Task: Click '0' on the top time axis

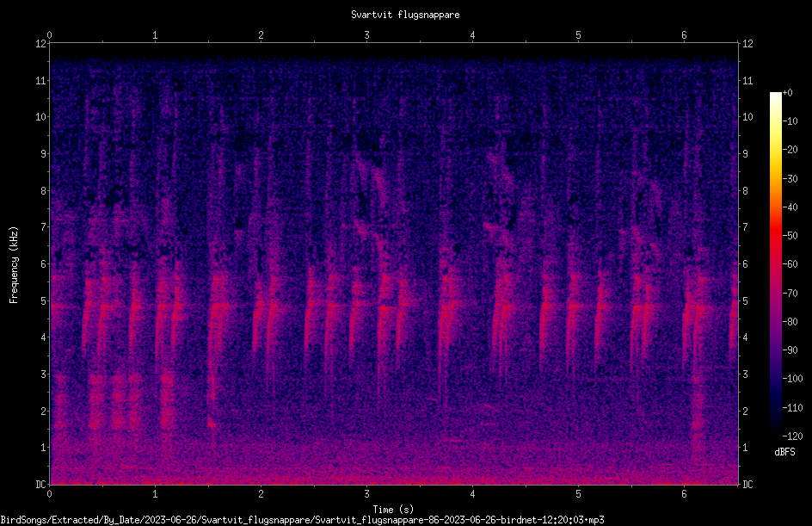Action: coord(49,35)
